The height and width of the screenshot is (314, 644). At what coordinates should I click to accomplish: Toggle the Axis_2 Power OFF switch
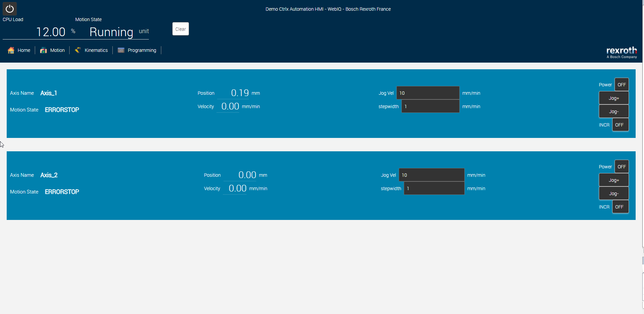pyautogui.click(x=622, y=167)
